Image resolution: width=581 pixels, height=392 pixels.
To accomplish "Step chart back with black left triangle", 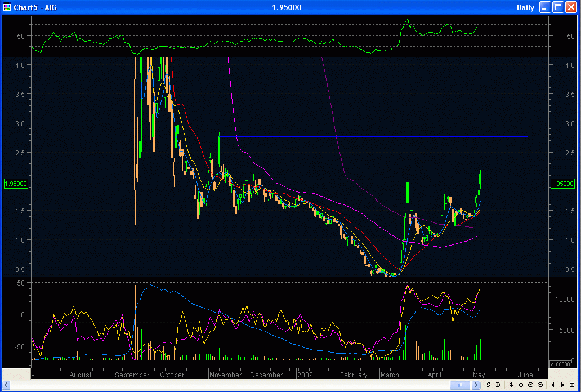I will (x=553, y=385).
